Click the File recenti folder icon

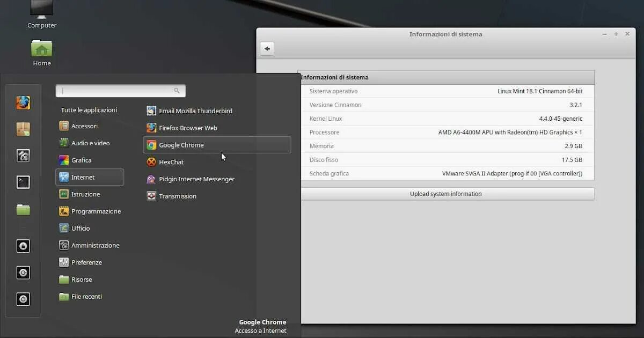64,297
